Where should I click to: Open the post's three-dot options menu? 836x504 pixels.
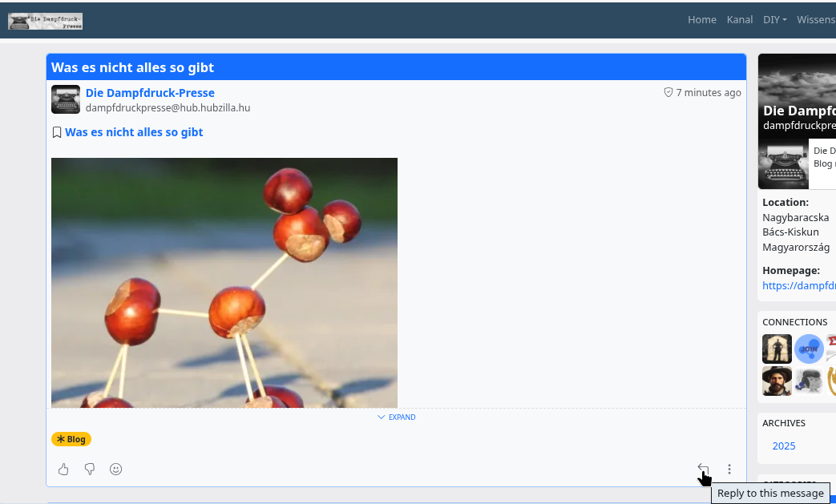(x=729, y=470)
